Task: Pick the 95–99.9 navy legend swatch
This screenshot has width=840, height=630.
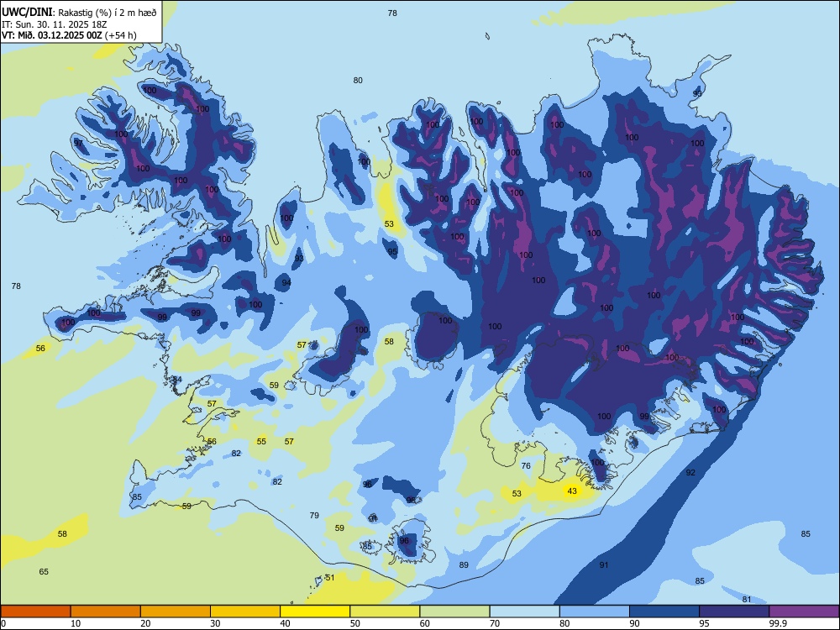Action: click(x=734, y=612)
